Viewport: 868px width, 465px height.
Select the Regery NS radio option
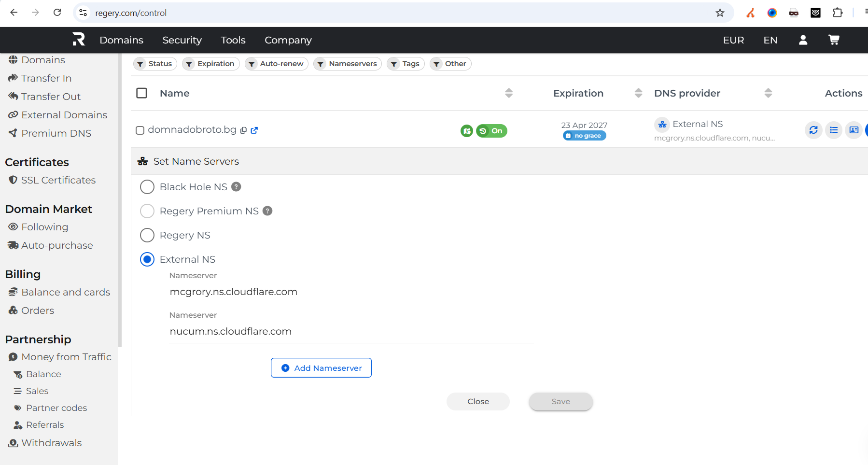pyautogui.click(x=147, y=235)
